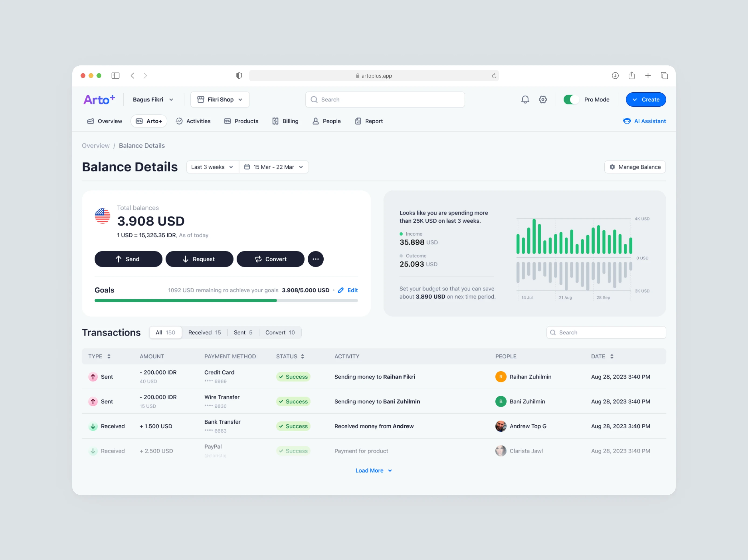This screenshot has height=560, width=748.
Task: Expand the Create button menu
Action: pos(646,99)
